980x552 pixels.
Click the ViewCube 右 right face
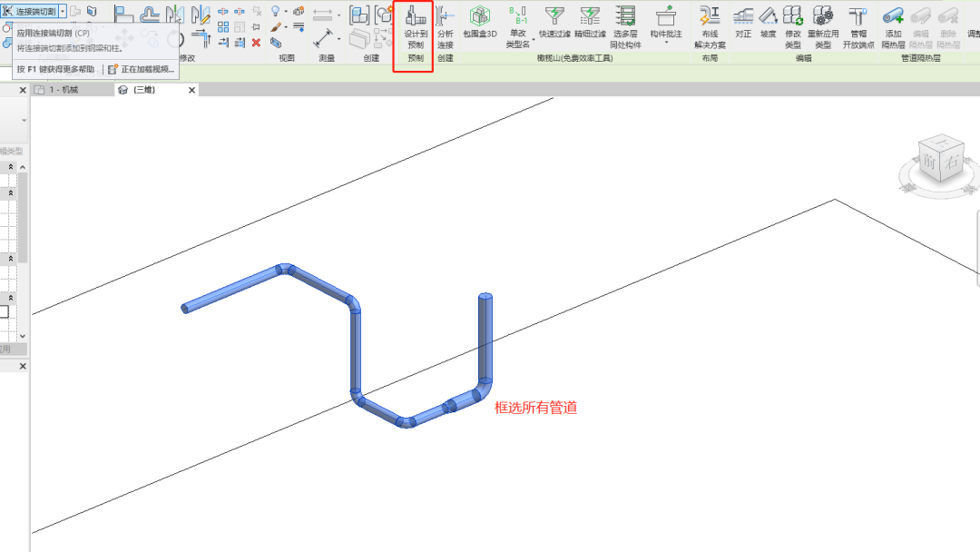click(952, 162)
